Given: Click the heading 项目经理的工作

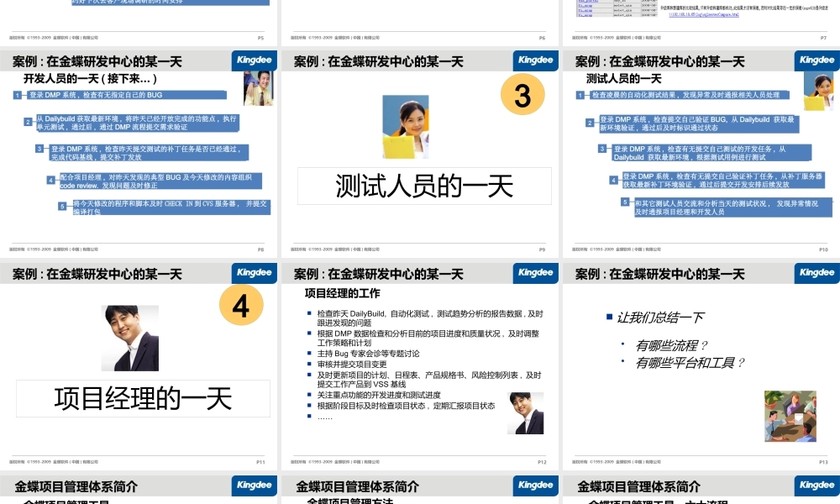Looking at the screenshot, I should [343, 293].
